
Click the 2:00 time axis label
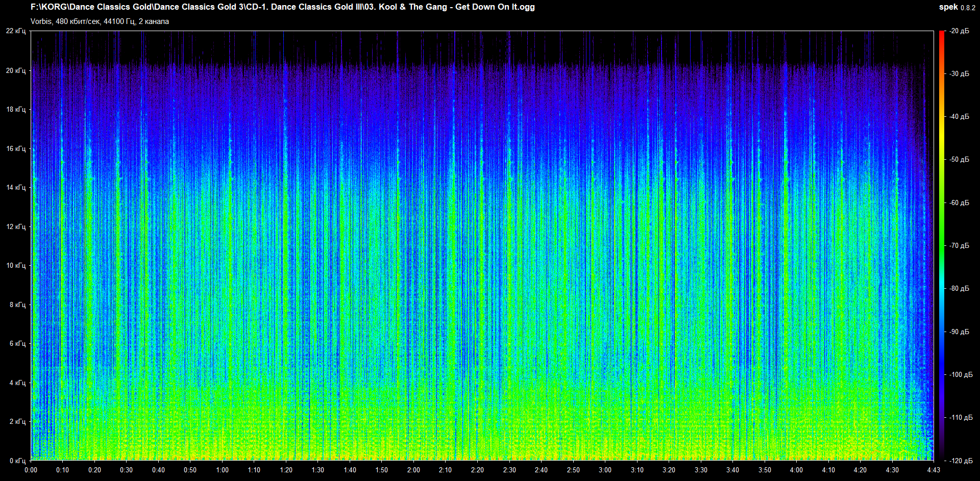point(413,470)
